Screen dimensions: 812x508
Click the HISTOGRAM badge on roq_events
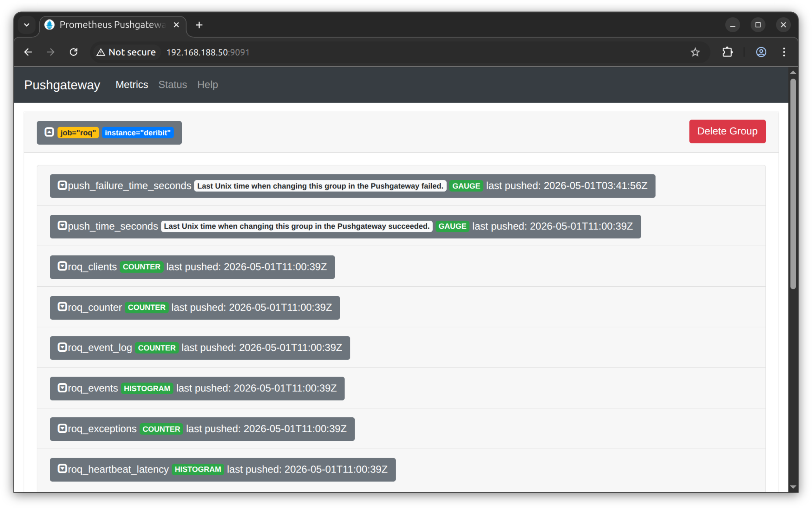point(147,388)
